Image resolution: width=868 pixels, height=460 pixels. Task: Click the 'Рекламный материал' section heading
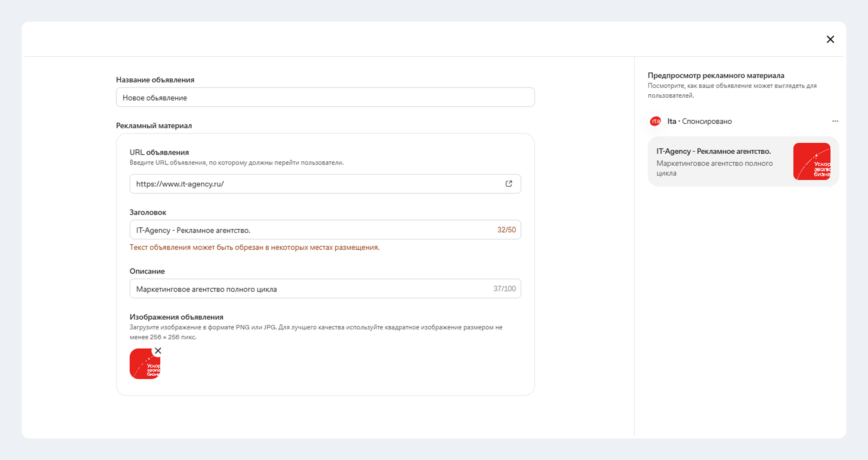(154, 126)
